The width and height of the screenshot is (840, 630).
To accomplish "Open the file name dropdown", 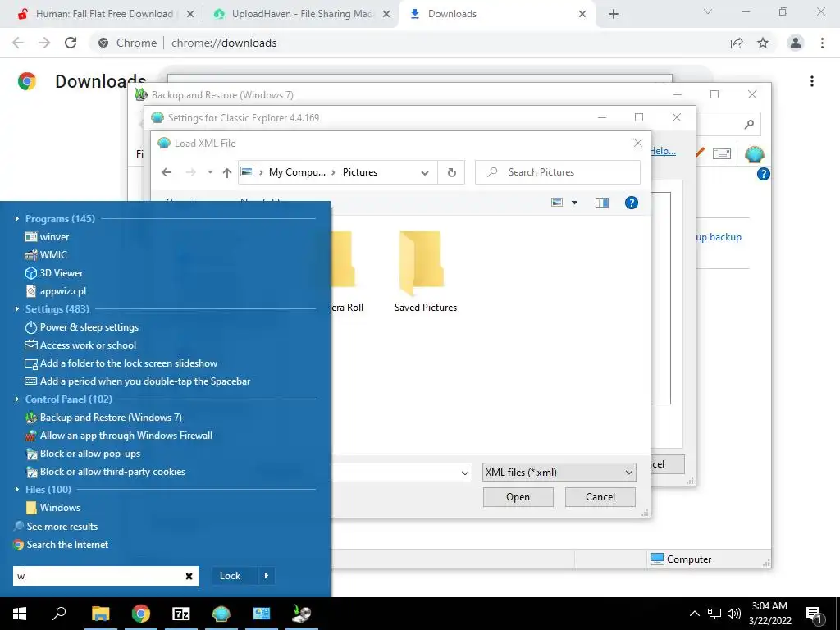I will [x=464, y=473].
